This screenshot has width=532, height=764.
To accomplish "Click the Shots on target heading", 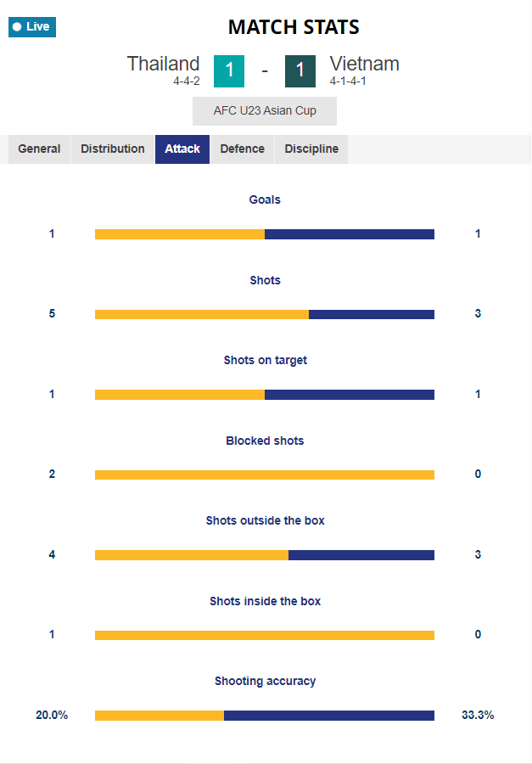I will tap(265, 360).
